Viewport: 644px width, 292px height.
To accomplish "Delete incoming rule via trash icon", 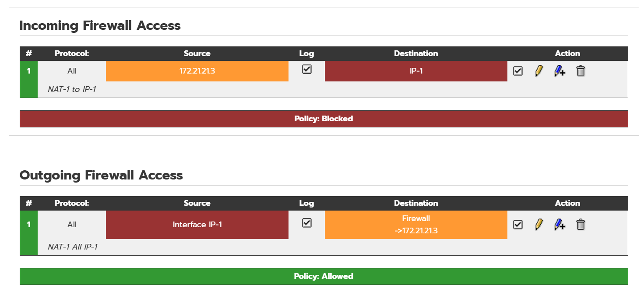I will [x=581, y=71].
